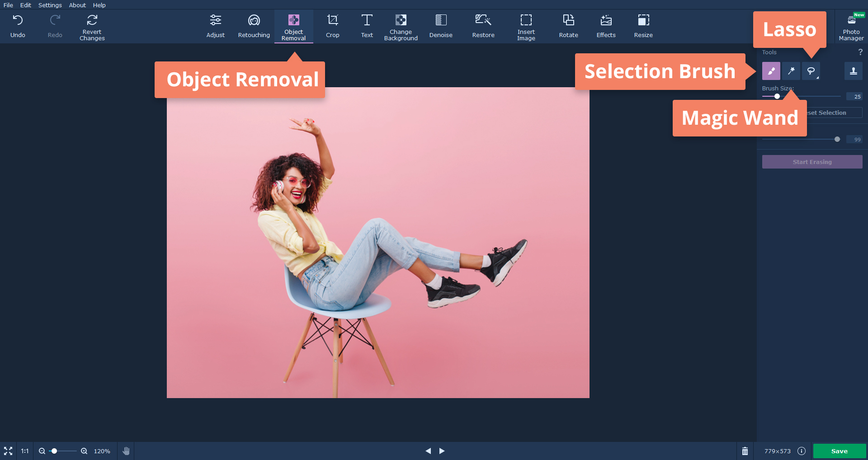The height and width of the screenshot is (460, 868).
Task: Click the Start Erasing button
Action: coord(812,162)
